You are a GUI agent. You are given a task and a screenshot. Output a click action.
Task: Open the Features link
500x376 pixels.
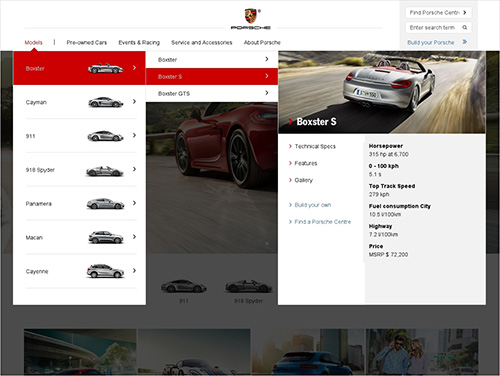point(306,163)
